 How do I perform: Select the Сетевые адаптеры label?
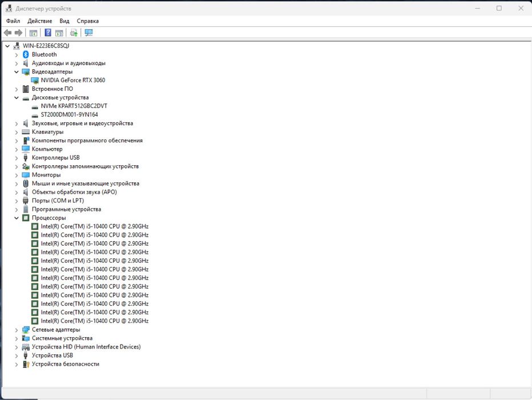coord(56,330)
